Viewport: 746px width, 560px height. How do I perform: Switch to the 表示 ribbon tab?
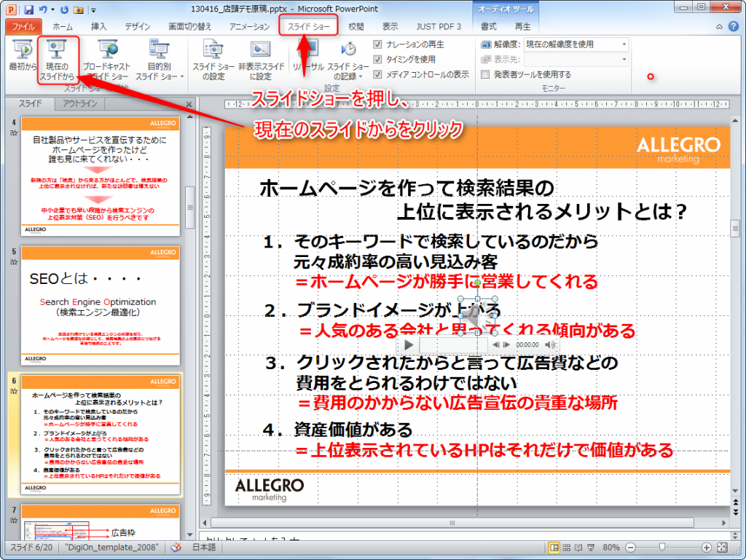pos(390,27)
